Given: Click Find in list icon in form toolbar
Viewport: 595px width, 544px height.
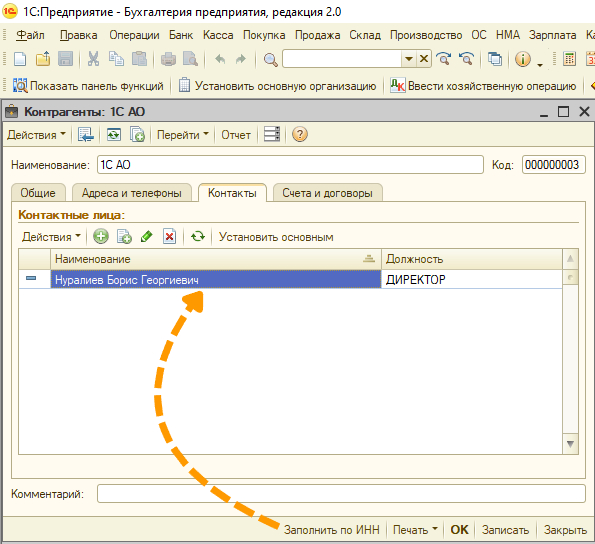Looking at the screenshot, I should click(85, 134).
